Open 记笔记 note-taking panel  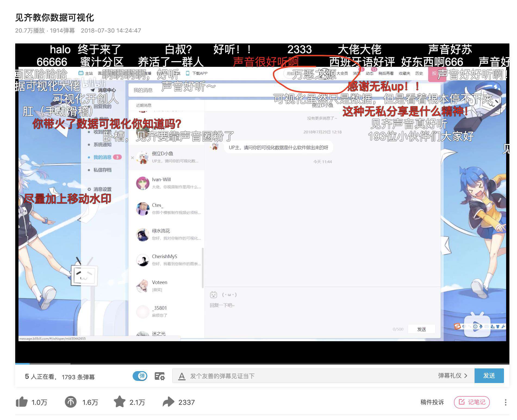pyautogui.click(x=472, y=402)
